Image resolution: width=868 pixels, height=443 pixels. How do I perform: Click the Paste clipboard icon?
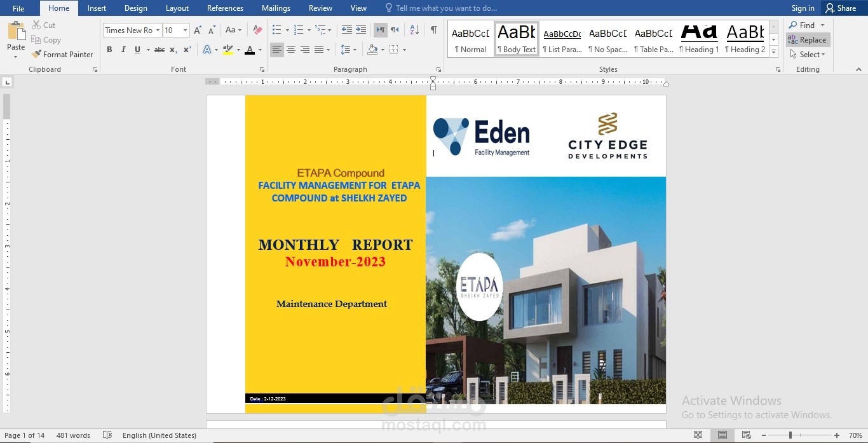[16, 32]
